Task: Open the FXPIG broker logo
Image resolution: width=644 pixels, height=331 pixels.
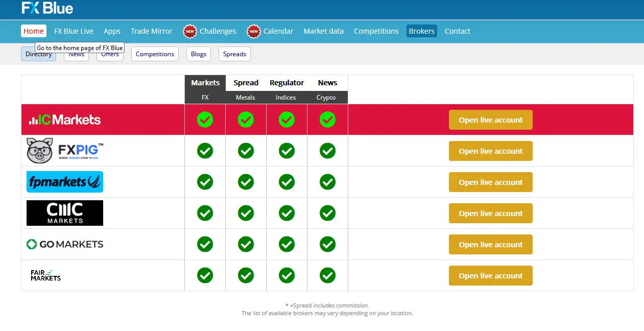Action: point(65,151)
